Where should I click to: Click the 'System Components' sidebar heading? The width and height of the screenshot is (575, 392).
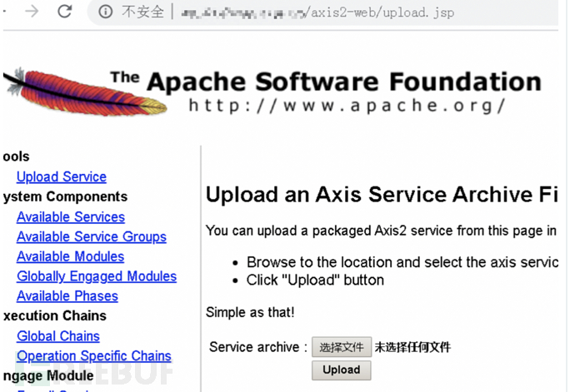pos(65,196)
